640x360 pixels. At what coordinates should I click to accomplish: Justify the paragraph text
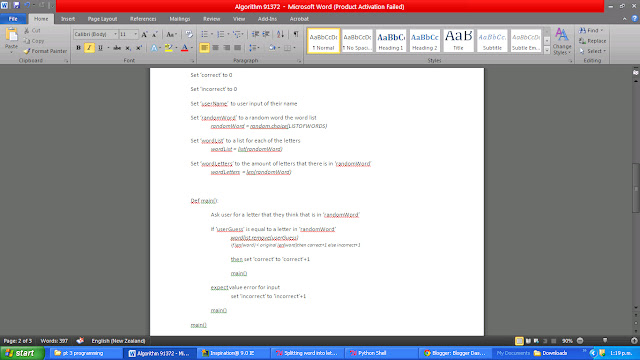238,48
